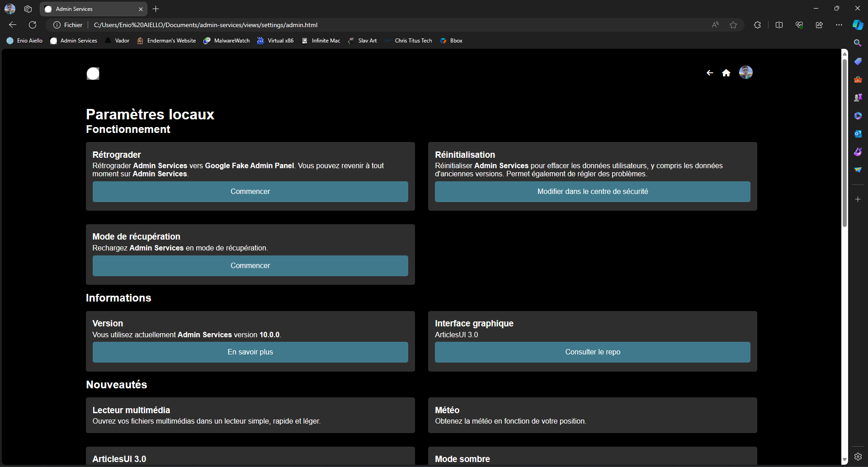Screen dimensions: 868x467
Task: Click the page vertical scrollbar thumb
Action: point(844,142)
